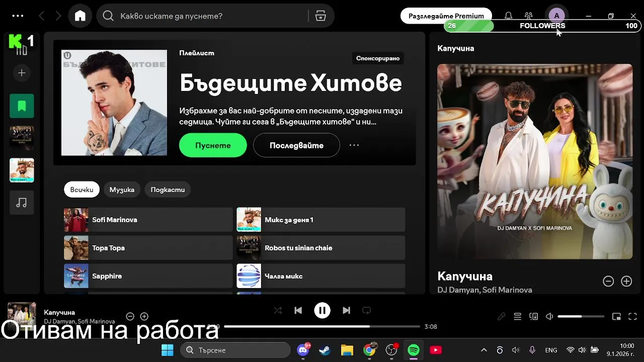Click the minus icon in the player bar
Image resolution: width=644 pixels, height=362 pixels.
[130, 316]
